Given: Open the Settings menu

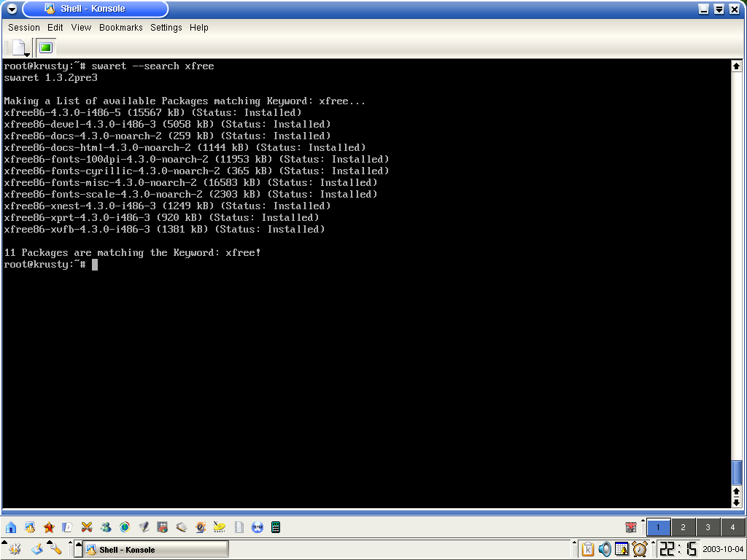Looking at the screenshot, I should click(166, 28).
